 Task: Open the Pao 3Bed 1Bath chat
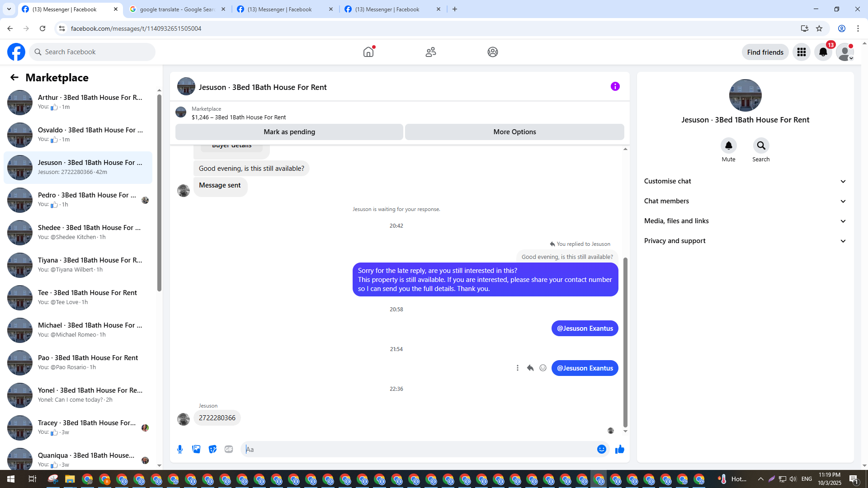pyautogui.click(x=78, y=363)
